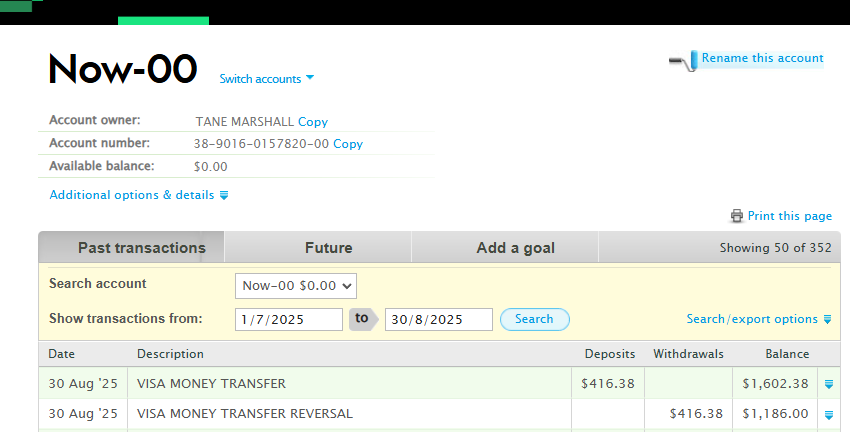The image size is (850, 432).
Task: Expand details arrow for VISA MONEY TRANSFER REVERSAL
Action: point(828,415)
